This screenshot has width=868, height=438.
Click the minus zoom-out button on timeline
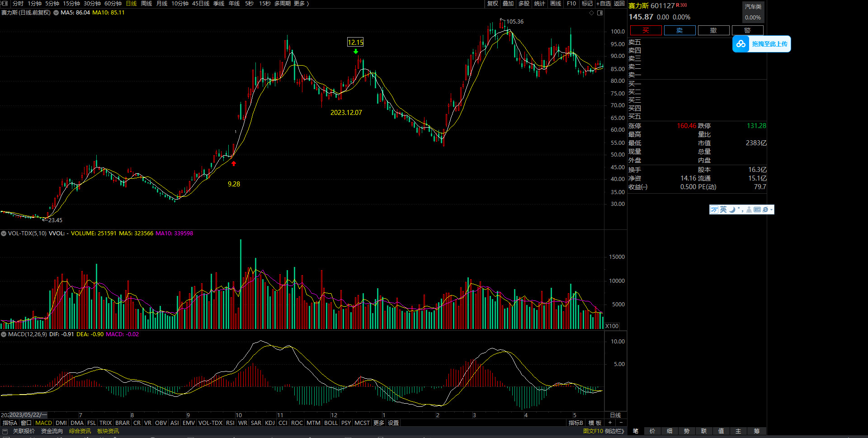[621, 423]
